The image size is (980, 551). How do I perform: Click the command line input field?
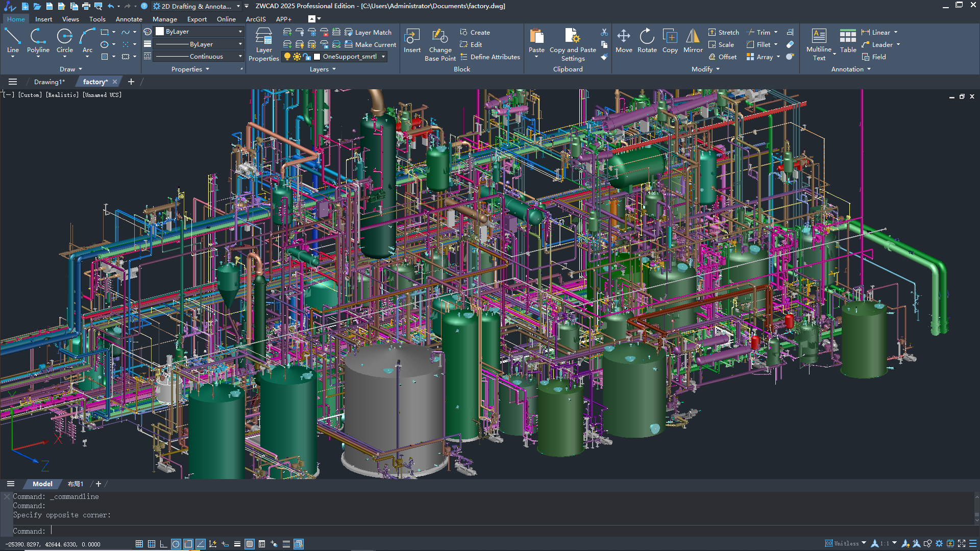tap(306, 531)
